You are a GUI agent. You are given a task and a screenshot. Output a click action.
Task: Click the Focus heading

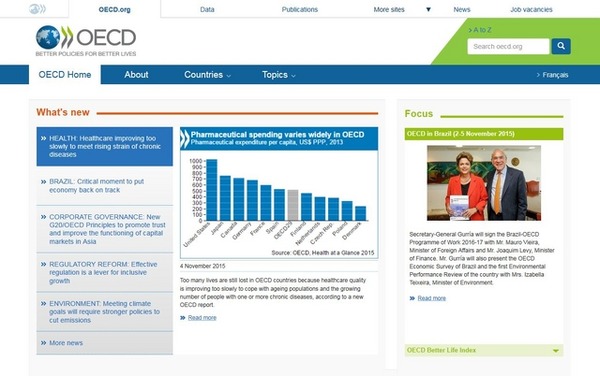419,114
